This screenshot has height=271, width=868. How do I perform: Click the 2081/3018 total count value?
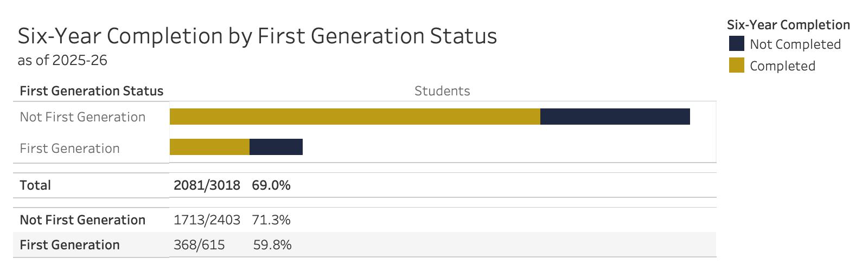click(x=207, y=185)
